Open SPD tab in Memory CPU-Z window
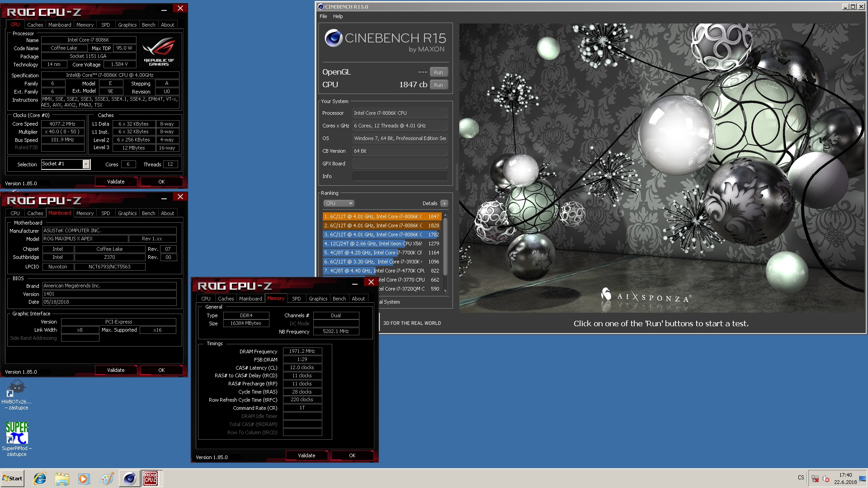 coord(297,299)
